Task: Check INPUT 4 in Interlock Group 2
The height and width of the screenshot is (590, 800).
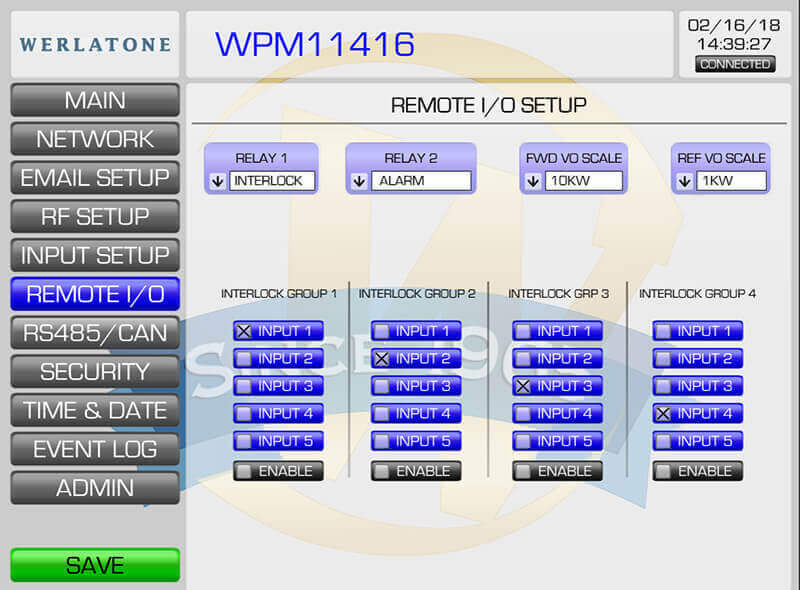Action: (382, 414)
